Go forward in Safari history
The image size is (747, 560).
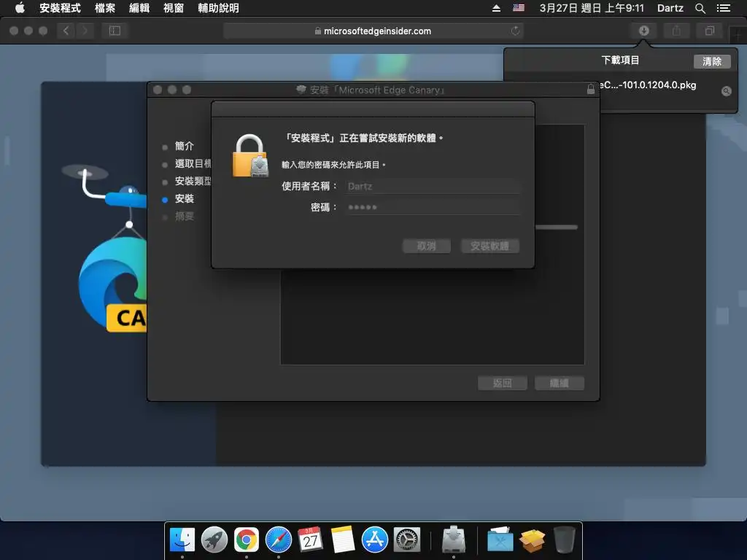pos(85,31)
